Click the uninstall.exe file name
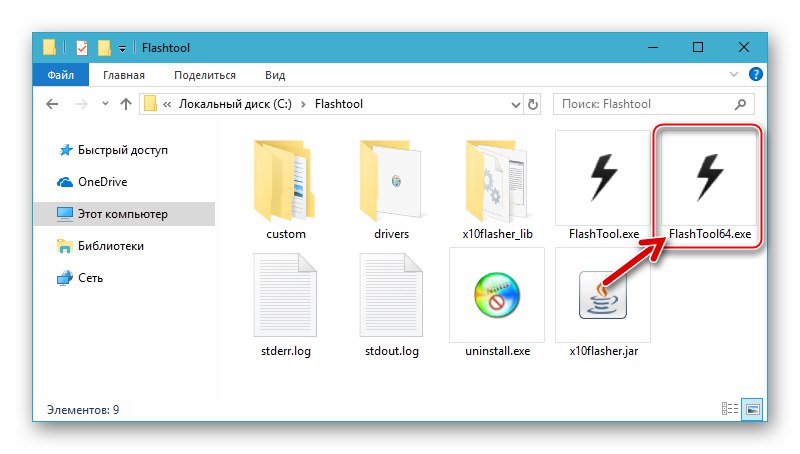Screen dimensions: 800x454 pos(497,351)
